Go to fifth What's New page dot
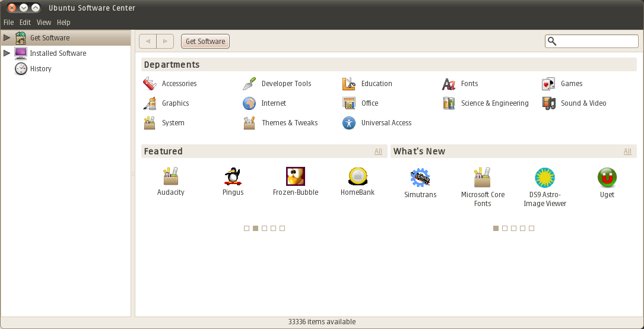The height and width of the screenshot is (329, 644). point(531,229)
